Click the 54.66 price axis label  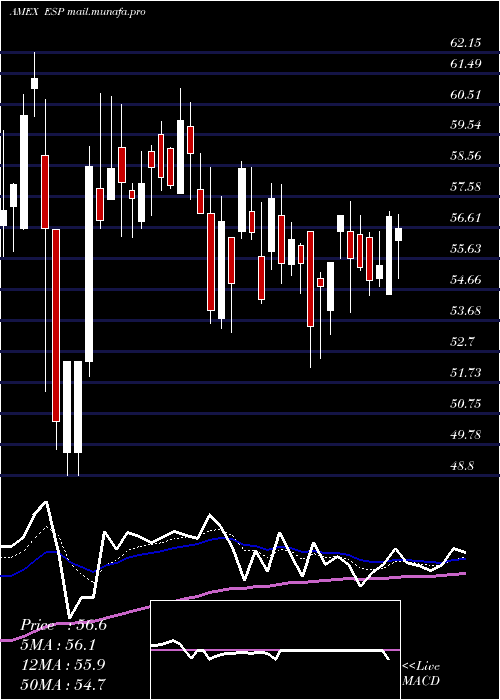pyautogui.click(x=466, y=280)
